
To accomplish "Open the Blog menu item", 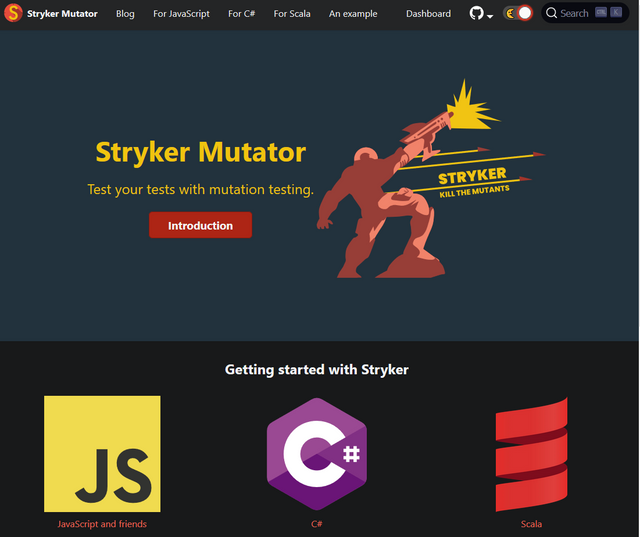I will [125, 14].
